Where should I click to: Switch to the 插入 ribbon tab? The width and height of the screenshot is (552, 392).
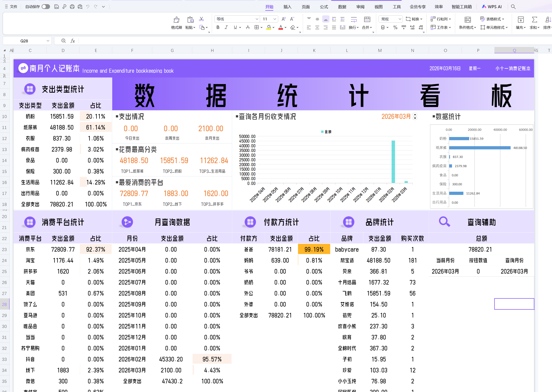[x=287, y=7]
